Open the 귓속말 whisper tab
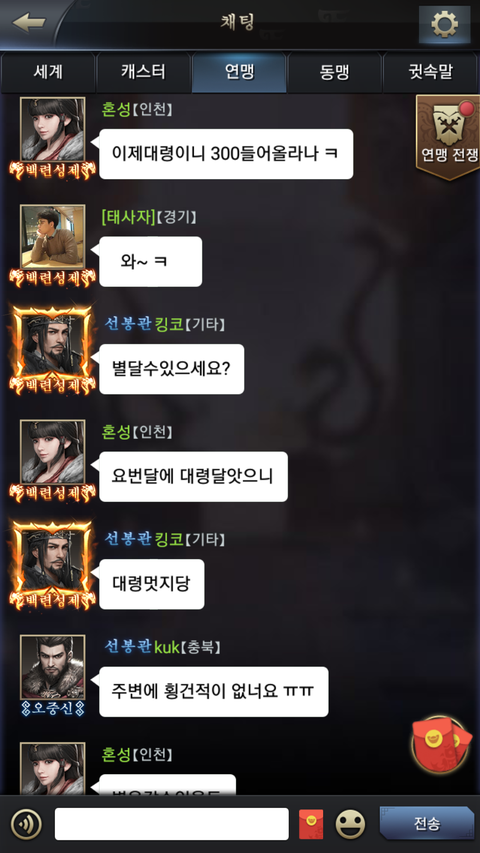 point(430,72)
